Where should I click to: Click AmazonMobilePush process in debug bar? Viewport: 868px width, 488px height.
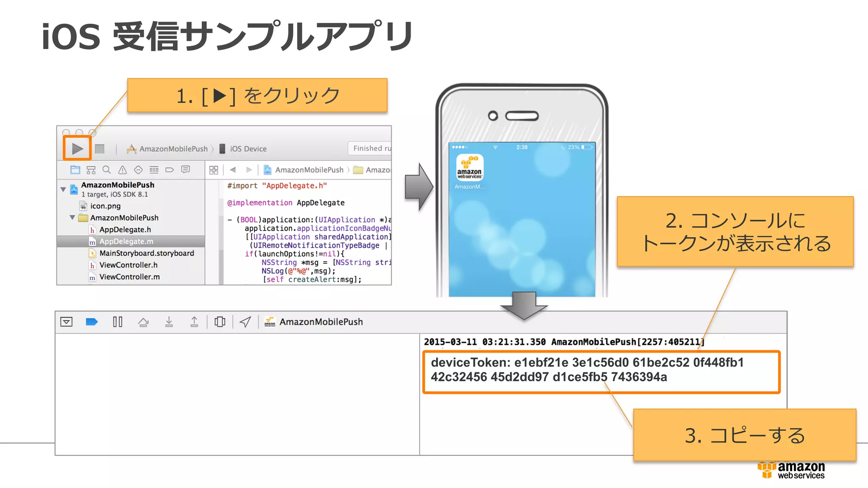(314, 322)
